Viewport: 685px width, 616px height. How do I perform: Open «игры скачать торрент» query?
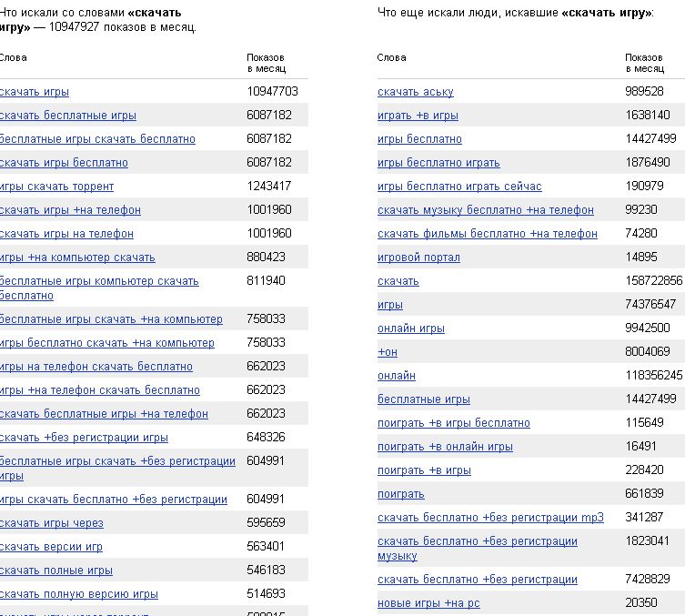[x=56, y=187]
